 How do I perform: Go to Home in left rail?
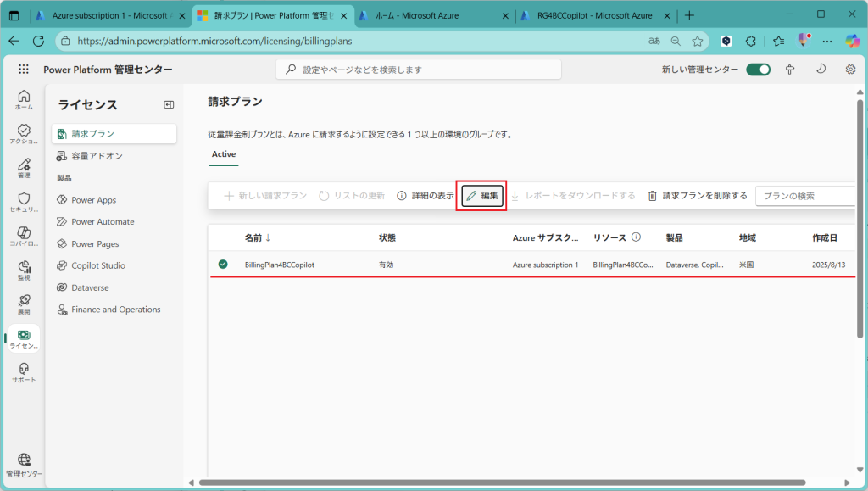24,99
